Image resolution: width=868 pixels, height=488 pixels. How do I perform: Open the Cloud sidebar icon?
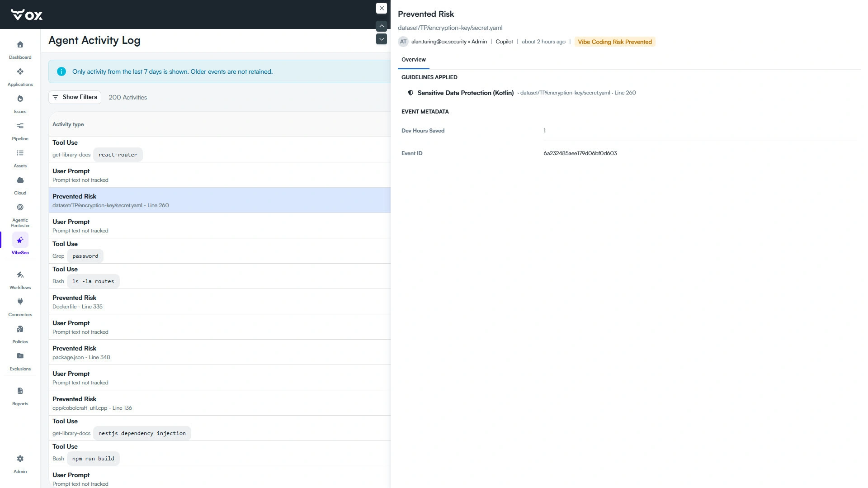click(20, 180)
